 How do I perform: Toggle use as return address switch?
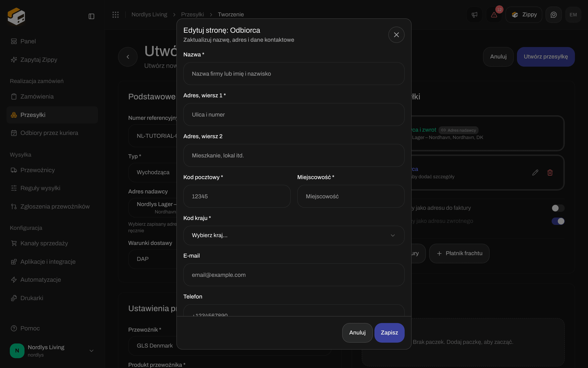click(x=558, y=221)
